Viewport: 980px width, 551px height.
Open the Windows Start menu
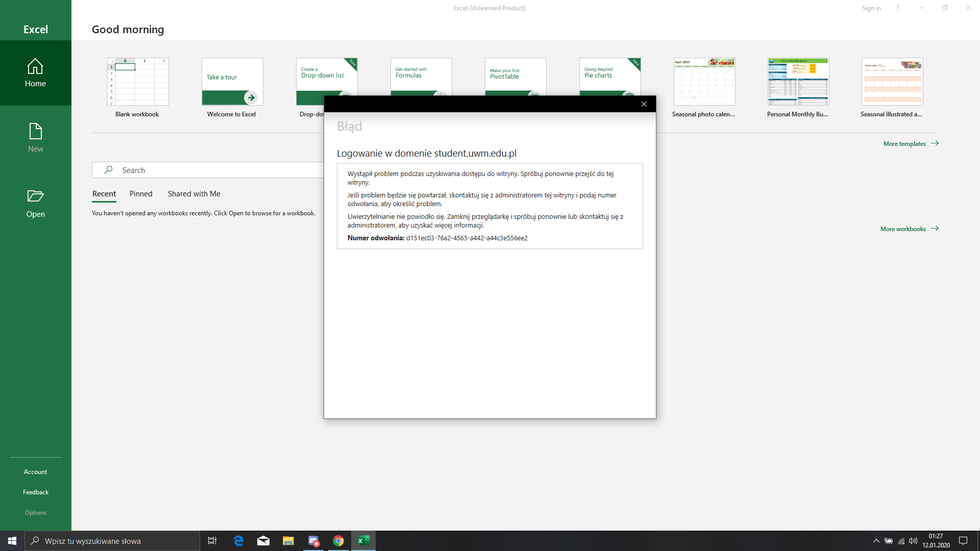12,541
